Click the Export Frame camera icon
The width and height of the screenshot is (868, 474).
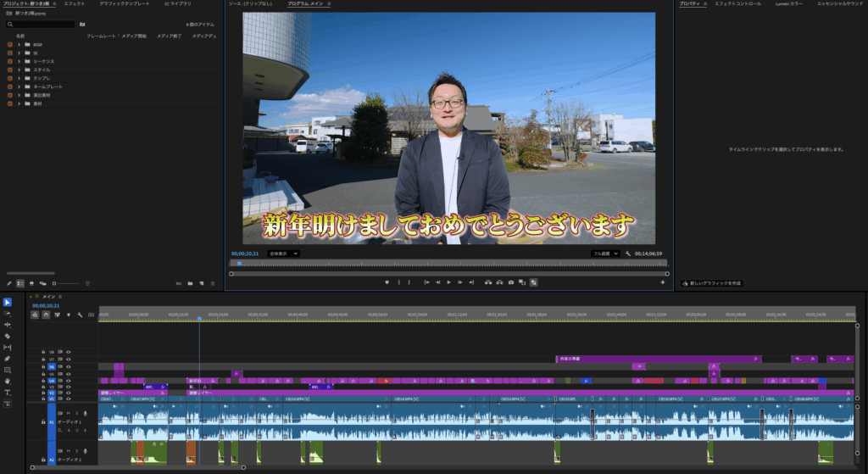click(511, 282)
